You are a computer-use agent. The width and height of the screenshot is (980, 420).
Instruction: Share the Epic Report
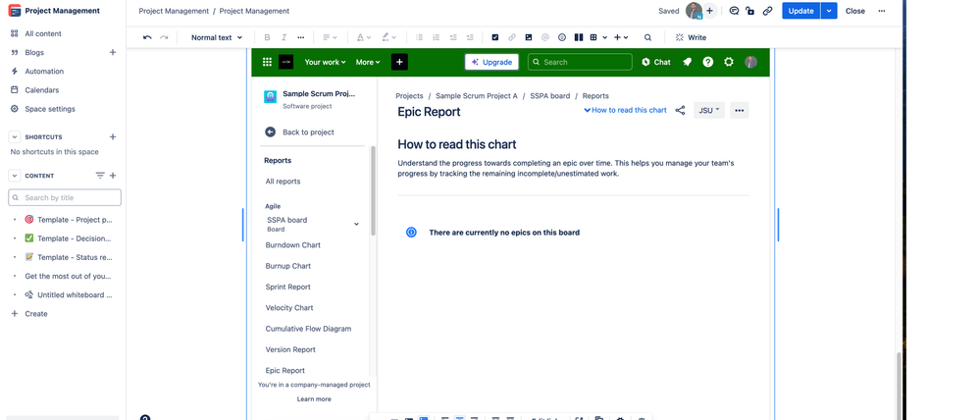pyautogui.click(x=680, y=110)
